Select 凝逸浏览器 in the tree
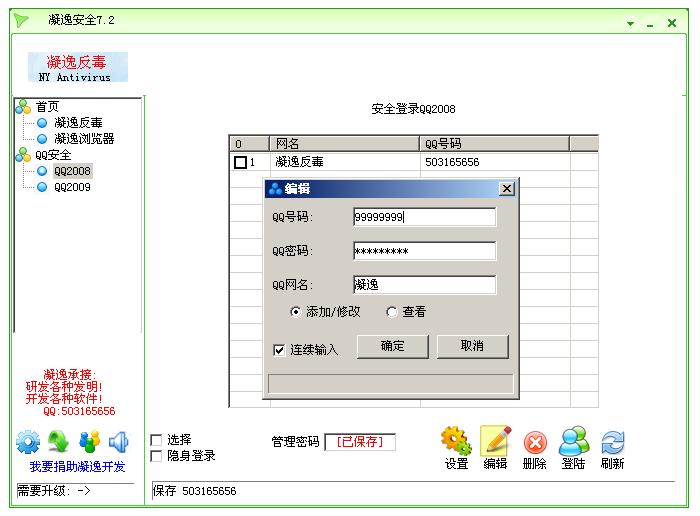 84,139
